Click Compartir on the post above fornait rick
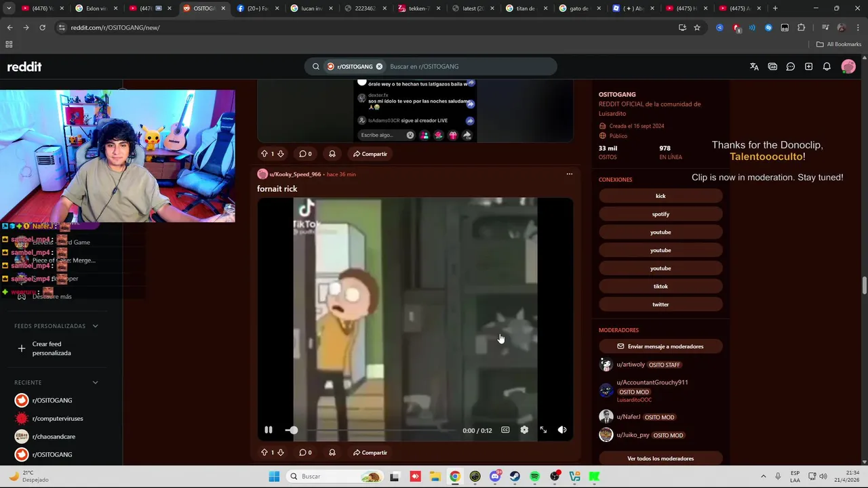The height and width of the screenshot is (488, 868). coord(370,154)
